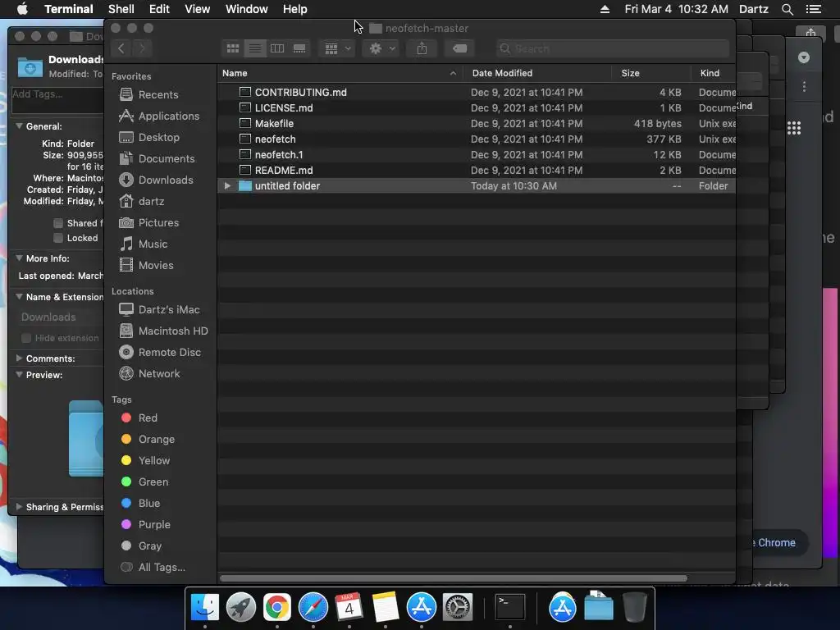The width and height of the screenshot is (840, 630).
Task: Switch Finder to icon view
Action: point(232,48)
